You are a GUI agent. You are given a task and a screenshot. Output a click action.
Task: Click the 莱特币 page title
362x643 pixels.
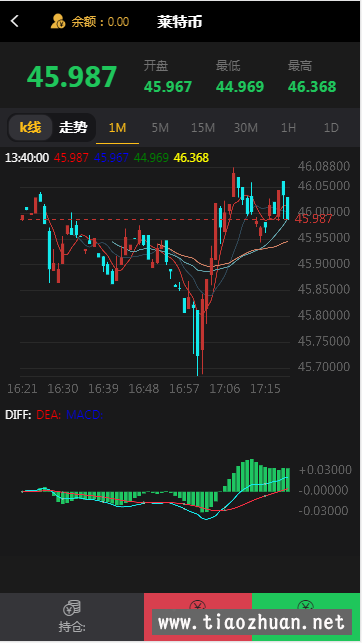click(180, 21)
